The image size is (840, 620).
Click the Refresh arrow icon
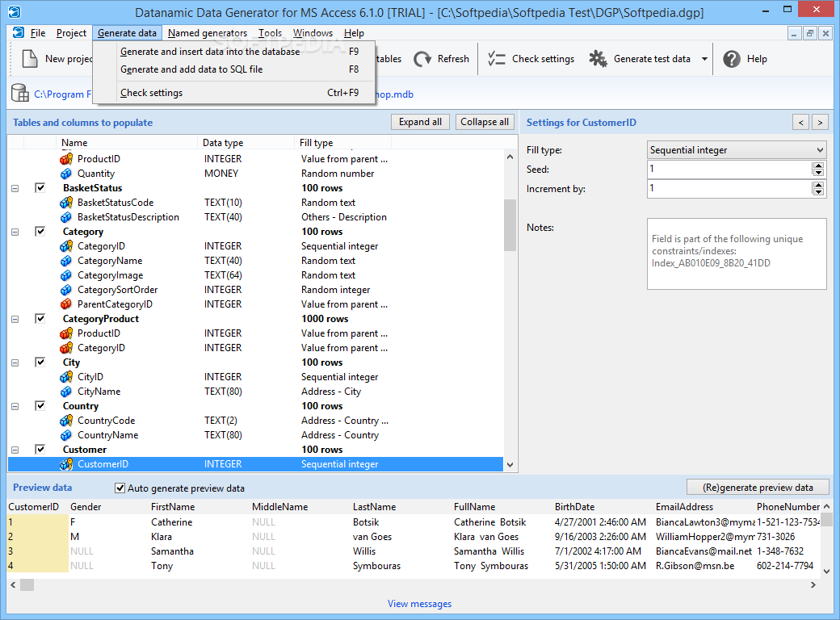422,59
